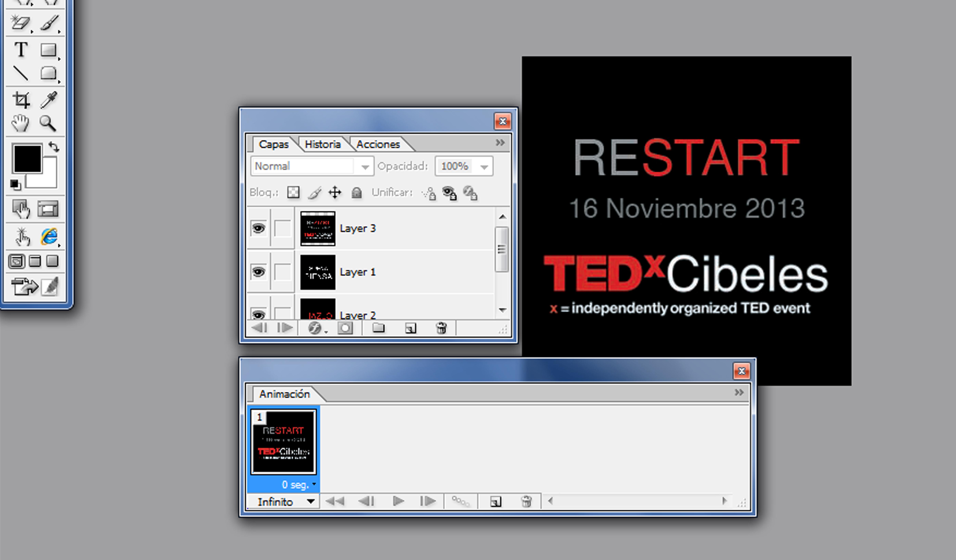
Task: Select the Hand tool
Action: point(20,123)
